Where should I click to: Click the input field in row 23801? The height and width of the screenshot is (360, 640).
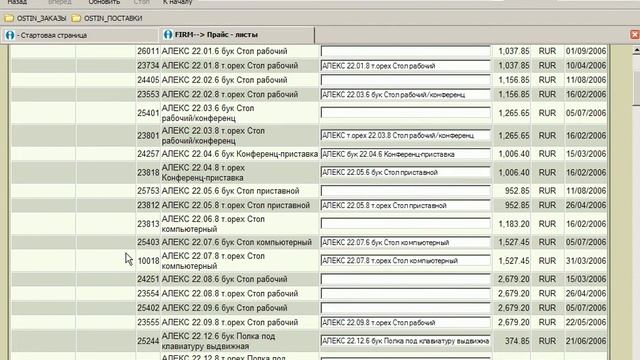tap(405, 136)
